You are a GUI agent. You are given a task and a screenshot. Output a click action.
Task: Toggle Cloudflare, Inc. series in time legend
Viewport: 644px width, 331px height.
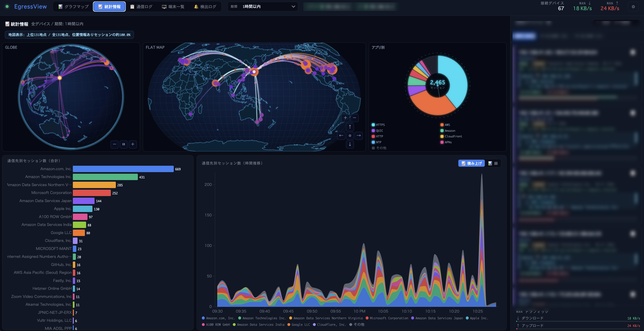click(x=329, y=325)
